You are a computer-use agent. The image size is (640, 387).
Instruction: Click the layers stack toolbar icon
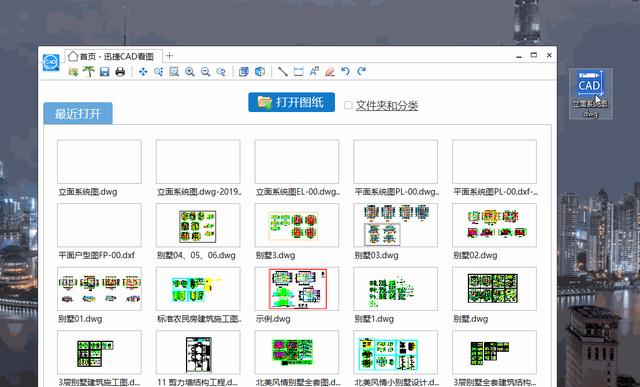coord(244,72)
